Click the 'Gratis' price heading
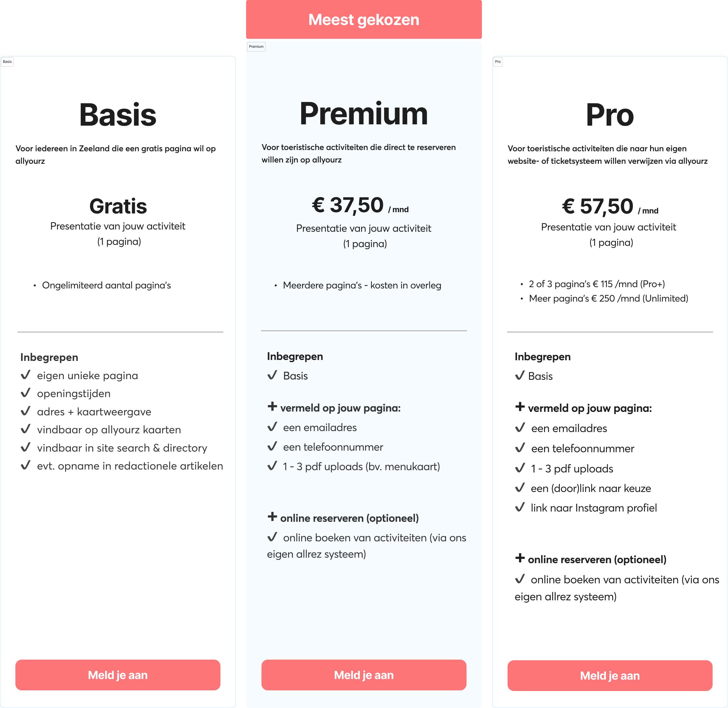 pos(118,206)
